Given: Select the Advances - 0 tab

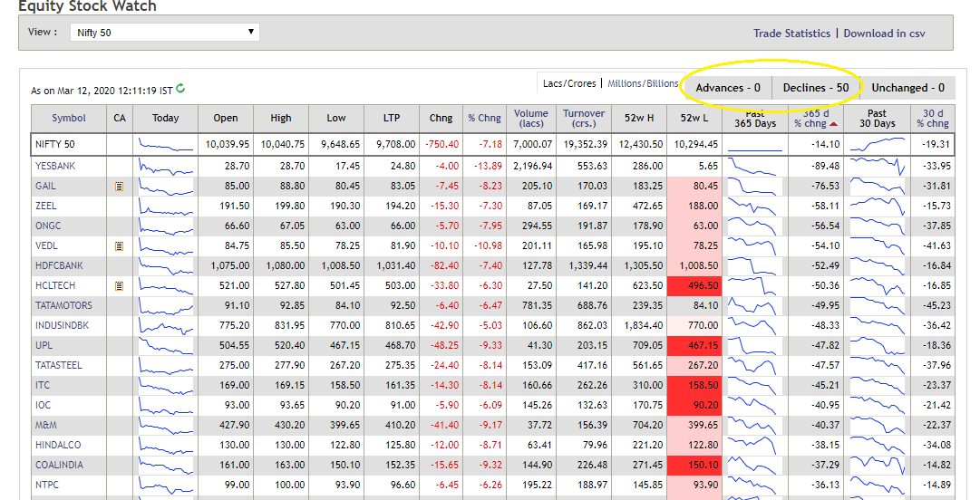Looking at the screenshot, I should 728,88.
